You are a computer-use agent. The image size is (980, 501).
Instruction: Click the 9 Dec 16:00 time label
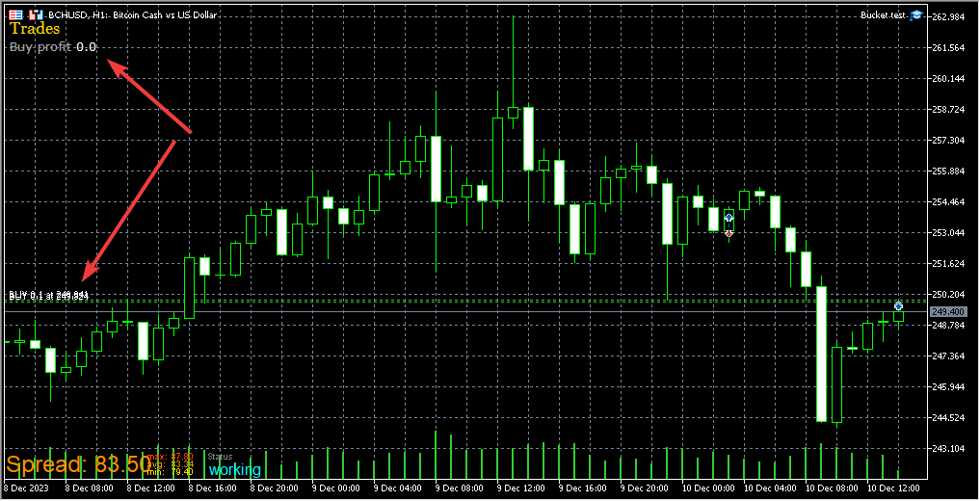point(582,488)
